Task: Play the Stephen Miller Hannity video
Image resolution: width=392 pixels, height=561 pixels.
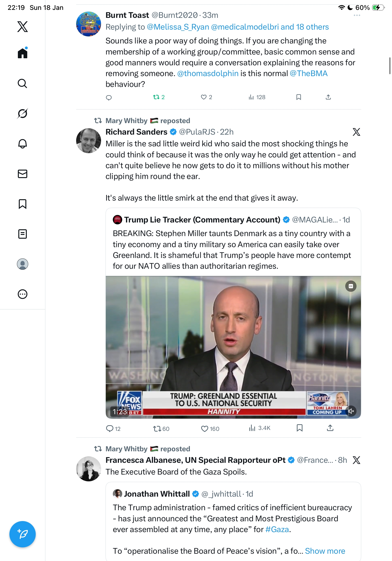Action: (x=233, y=347)
